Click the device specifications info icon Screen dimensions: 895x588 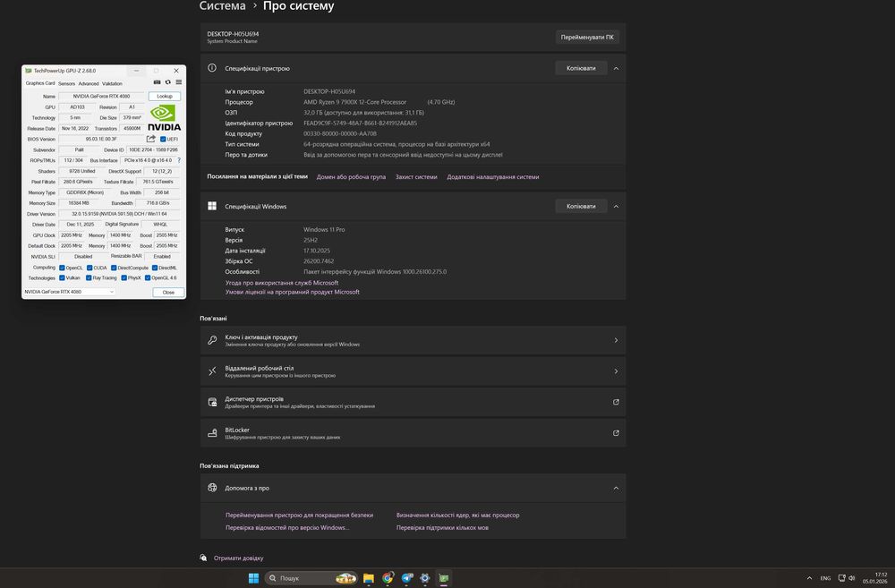coord(212,68)
